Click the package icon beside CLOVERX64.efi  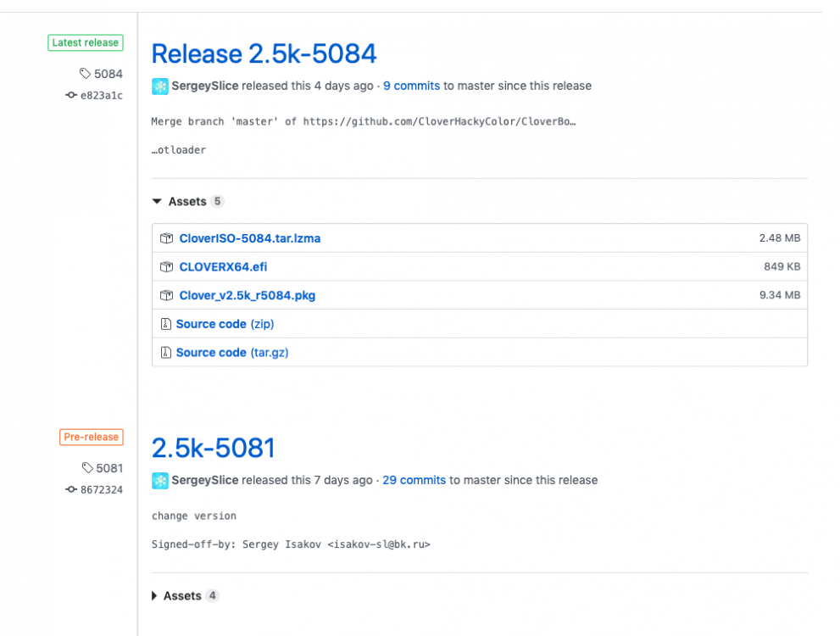(167, 267)
